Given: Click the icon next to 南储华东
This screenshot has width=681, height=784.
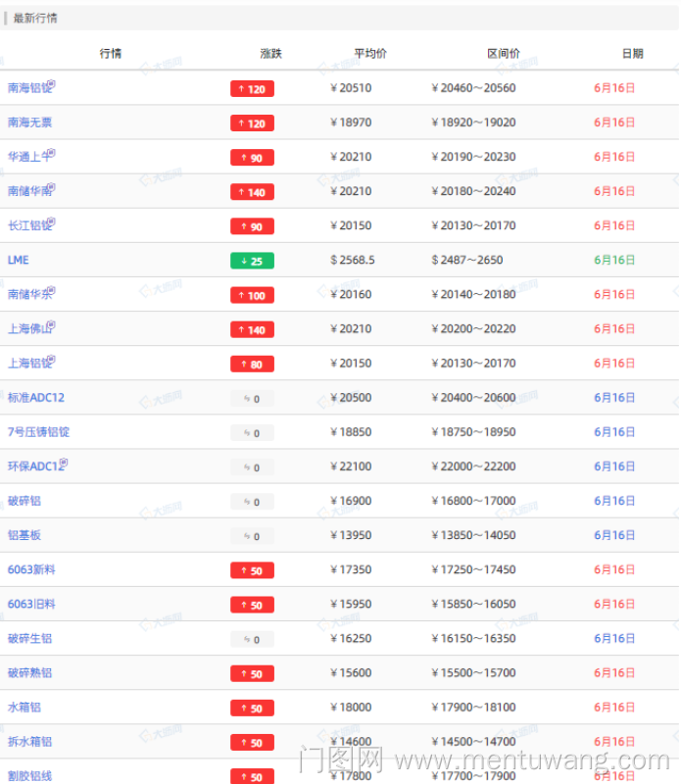Looking at the screenshot, I should coord(52,290).
